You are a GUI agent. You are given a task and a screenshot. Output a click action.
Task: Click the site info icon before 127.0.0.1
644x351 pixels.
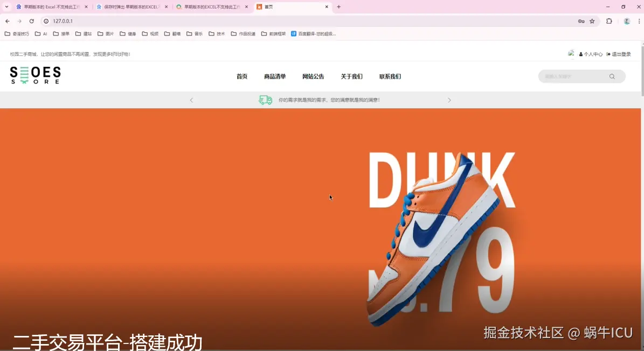(46, 21)
